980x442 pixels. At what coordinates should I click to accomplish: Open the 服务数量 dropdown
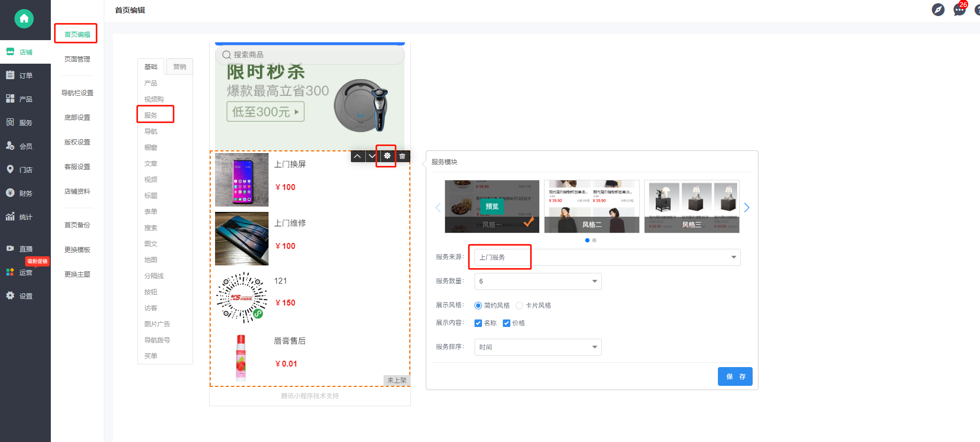(538, 281)
